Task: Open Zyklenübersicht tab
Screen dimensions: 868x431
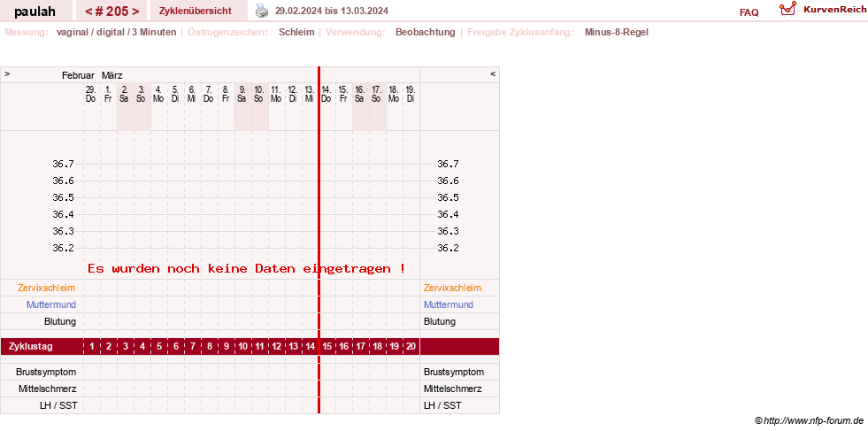Action: pyautogui.click(x=195, y=11)
